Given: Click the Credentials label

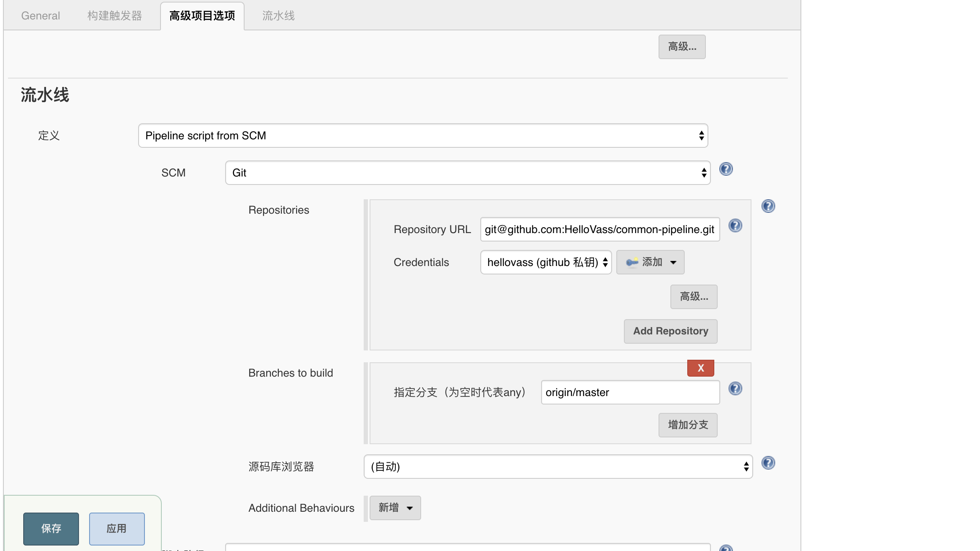Looking at the screenshot, I should click(x=421, y=262).
